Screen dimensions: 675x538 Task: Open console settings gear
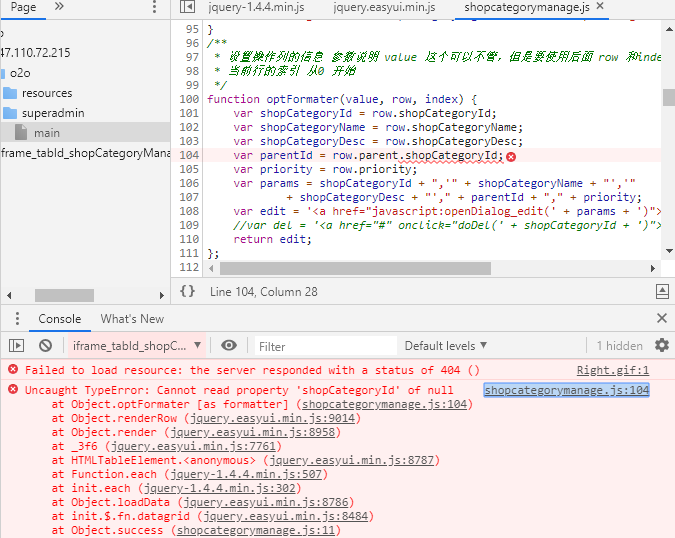(x=662, y=345)
